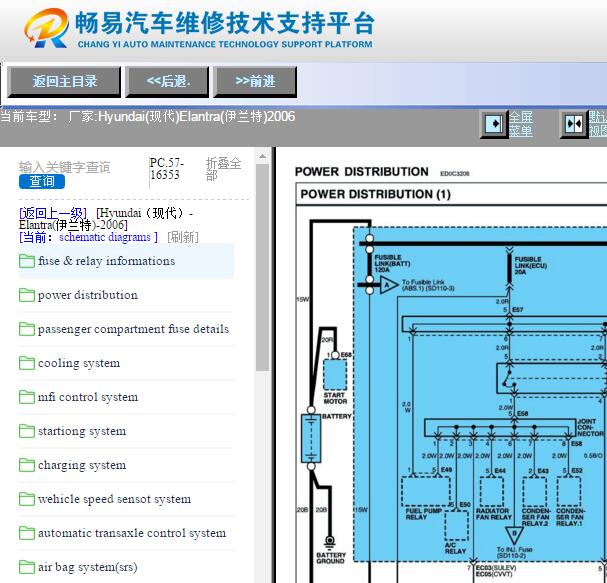Click the BATTERY GROUND symbol
This screenshot has width=607, height=583.
point(330,541)
